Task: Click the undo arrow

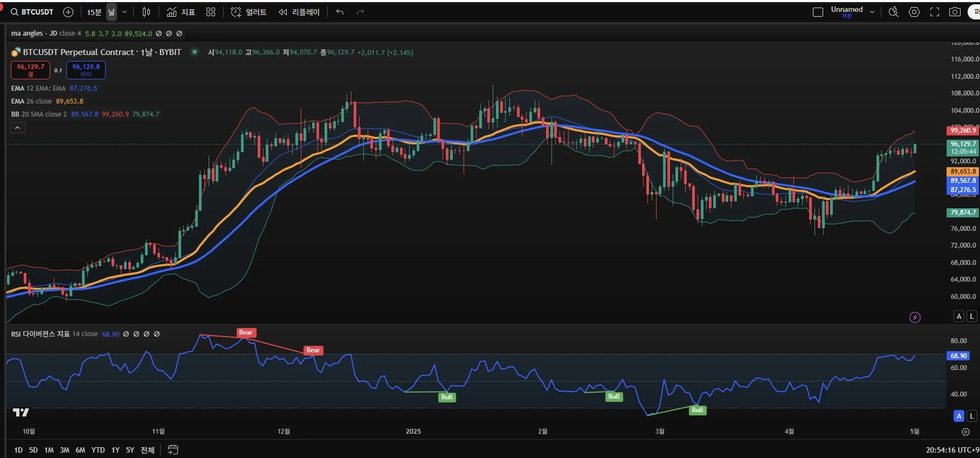Action: point(340,12)
